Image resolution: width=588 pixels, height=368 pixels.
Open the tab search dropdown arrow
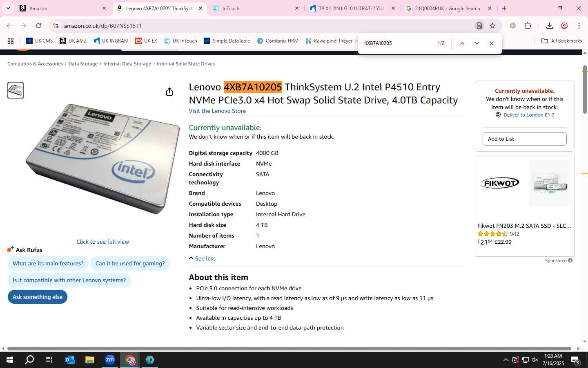pos(8,8)
